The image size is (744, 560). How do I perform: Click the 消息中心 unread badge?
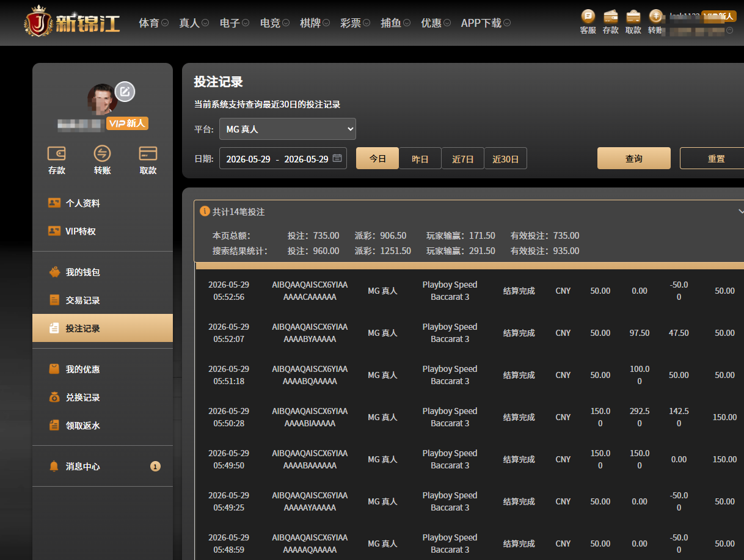[x=155, y=467]
